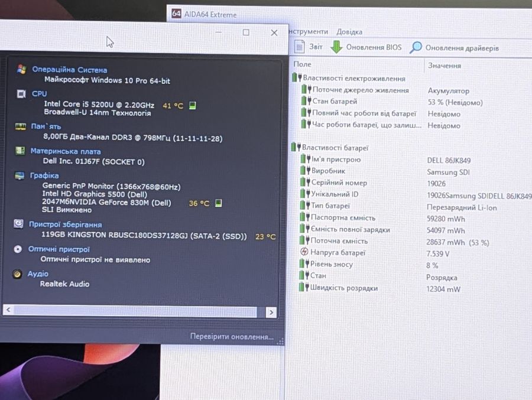Viewport: 532px width, 400px height.
Task: Open the Довідка menu in AIDA64
Action: click(x=349, y=32)
